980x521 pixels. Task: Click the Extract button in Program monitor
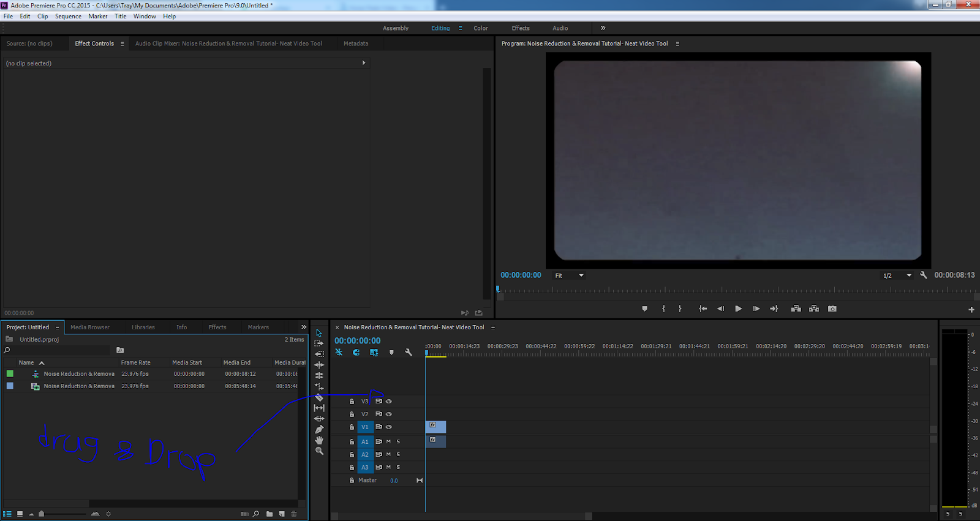[814, 309]
